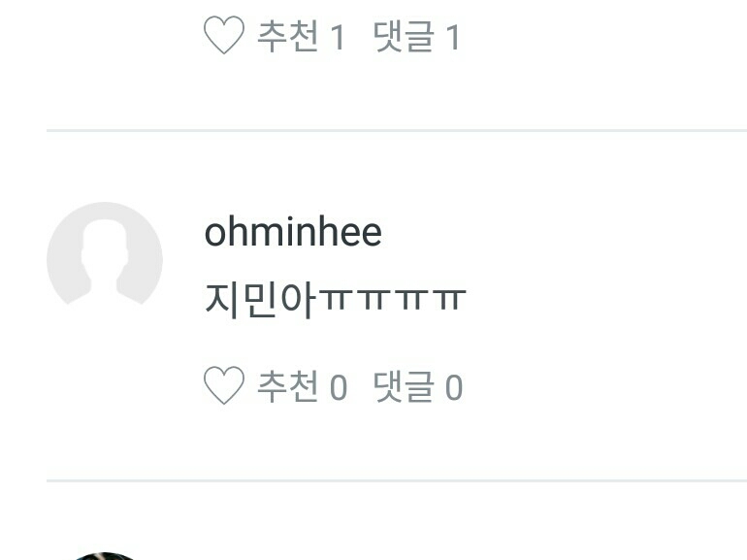
Task: Open replies via the 댓글 1 label
Action: pyautogui.click(x=416, y=36)
